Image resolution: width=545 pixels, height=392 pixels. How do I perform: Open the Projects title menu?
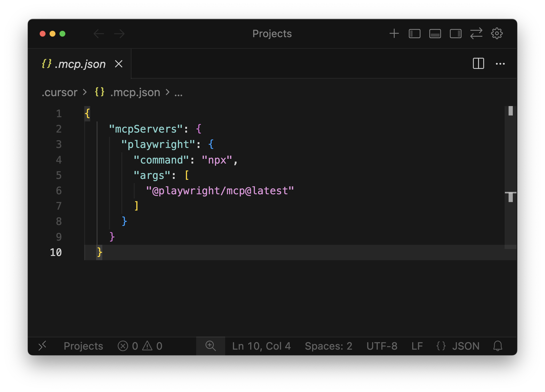pyautogui.click(x=272, y=34)
